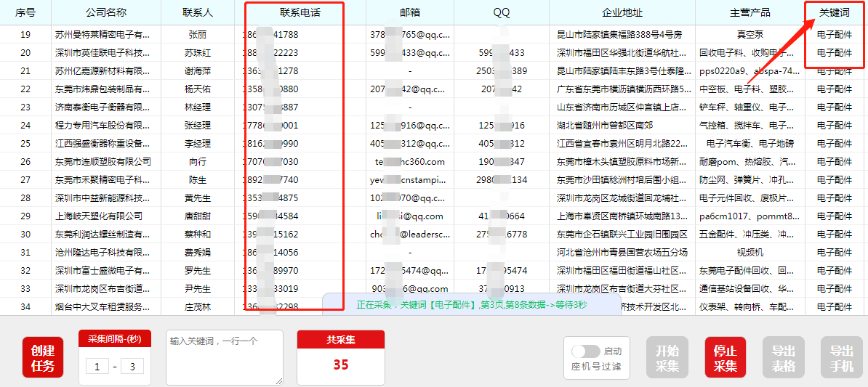Click the 关键词 column header
868x387 pixels.
[x=835, y=12]
